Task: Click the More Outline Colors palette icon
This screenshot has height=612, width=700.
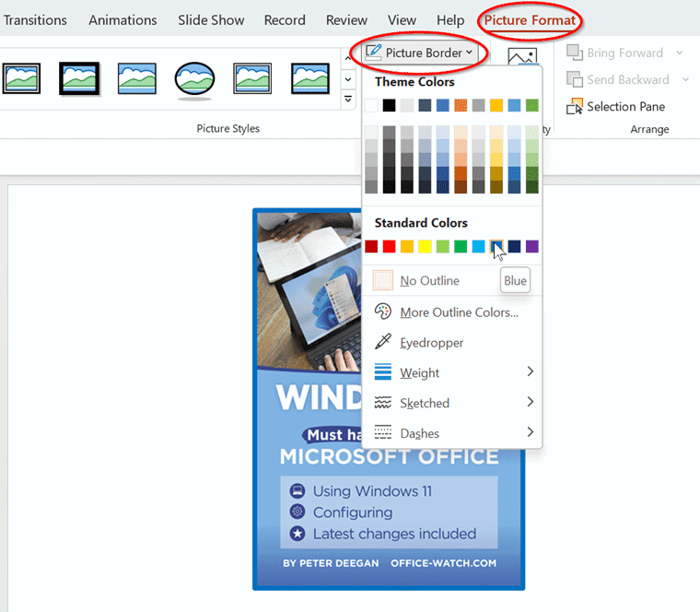Action: tap(383, 312)
